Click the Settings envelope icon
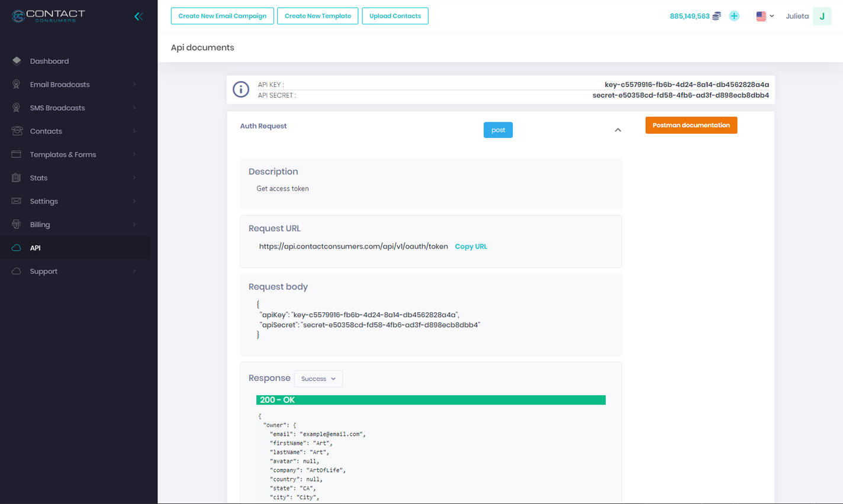843x504 pixels. (17, 201)
